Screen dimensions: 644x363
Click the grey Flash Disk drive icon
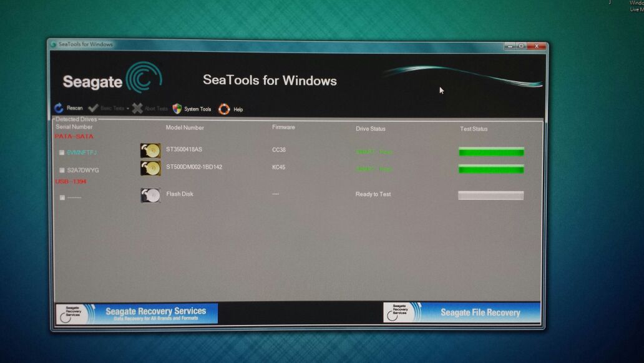point(150,195)
